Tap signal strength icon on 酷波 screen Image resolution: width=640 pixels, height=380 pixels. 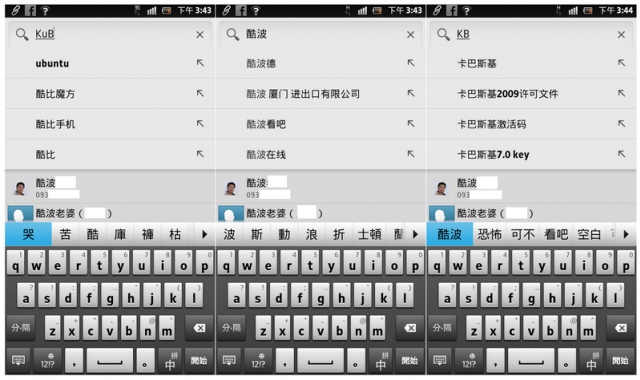[x=362, y=11]
